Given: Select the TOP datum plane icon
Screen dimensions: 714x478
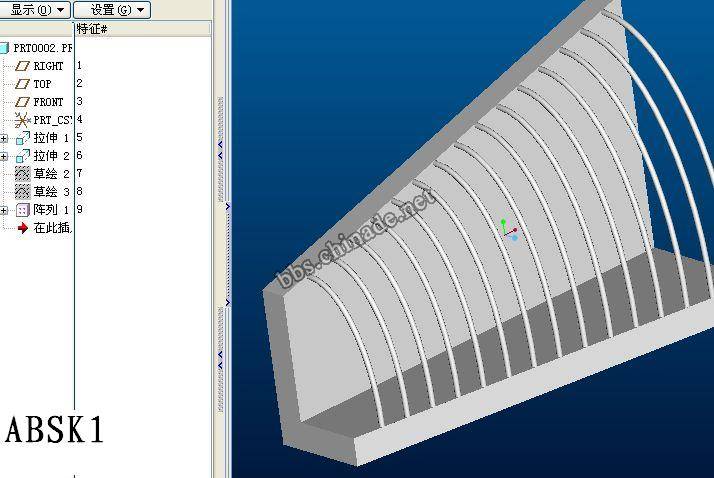Looking at the screenshot, I should point(22,84).
